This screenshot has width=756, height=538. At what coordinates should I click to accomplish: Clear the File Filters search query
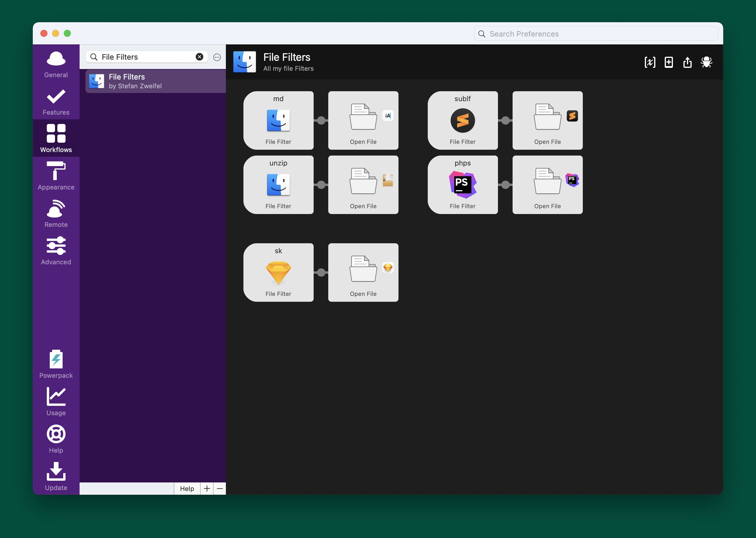(x=199, y=57)
